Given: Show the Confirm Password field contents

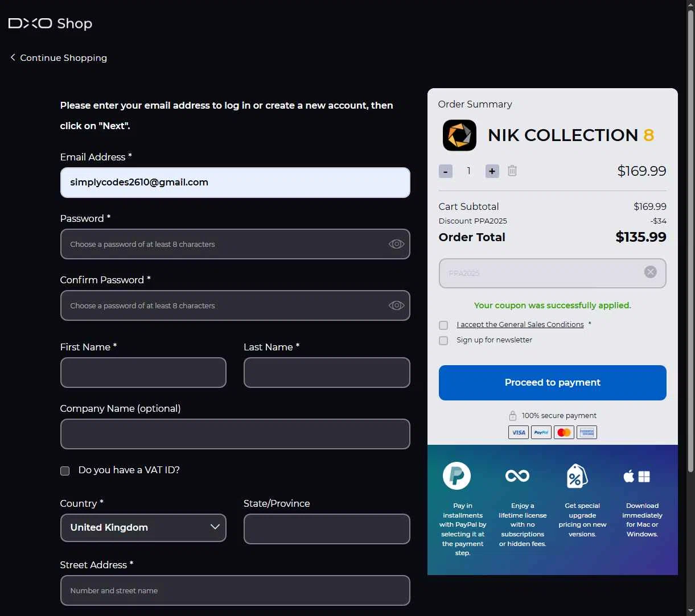Looking at the screenshot, I should (396, 305).
